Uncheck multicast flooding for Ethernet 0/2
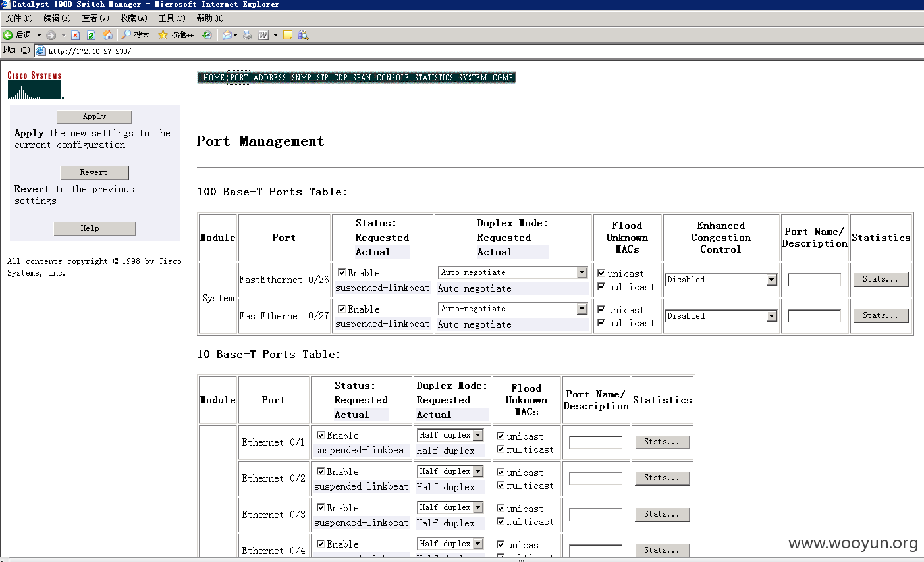This screenshot has height=562, width=924. [501, 485]
